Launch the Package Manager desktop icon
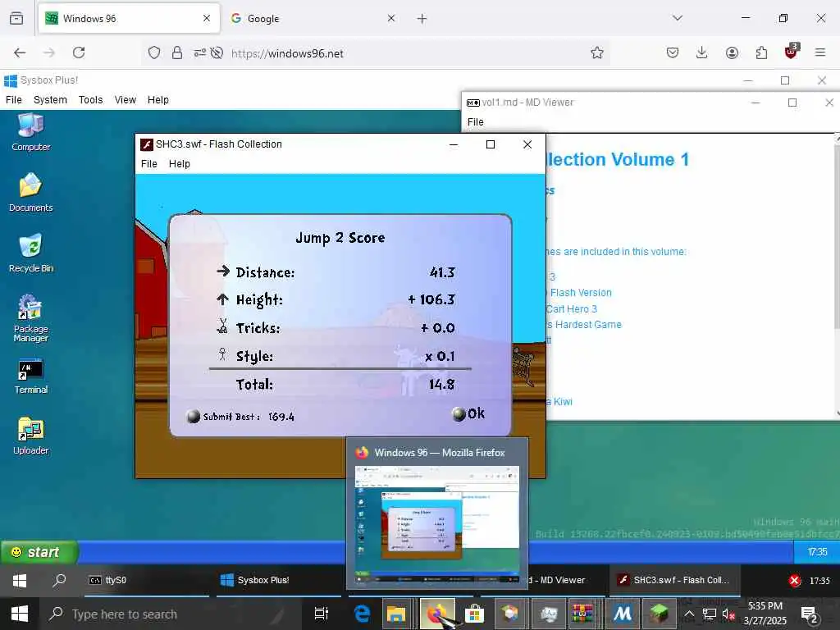 pyautogui.click(x=30, y=318)
